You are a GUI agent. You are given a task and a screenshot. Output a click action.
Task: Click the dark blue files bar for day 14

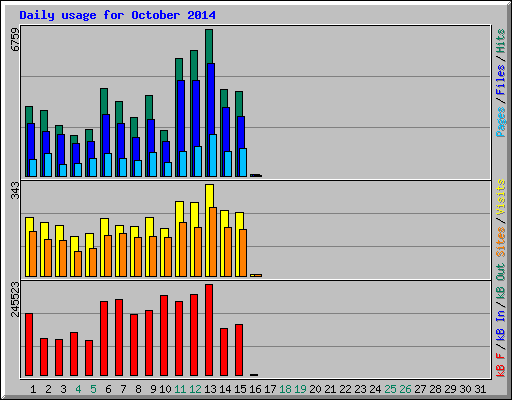click(226, 129)
